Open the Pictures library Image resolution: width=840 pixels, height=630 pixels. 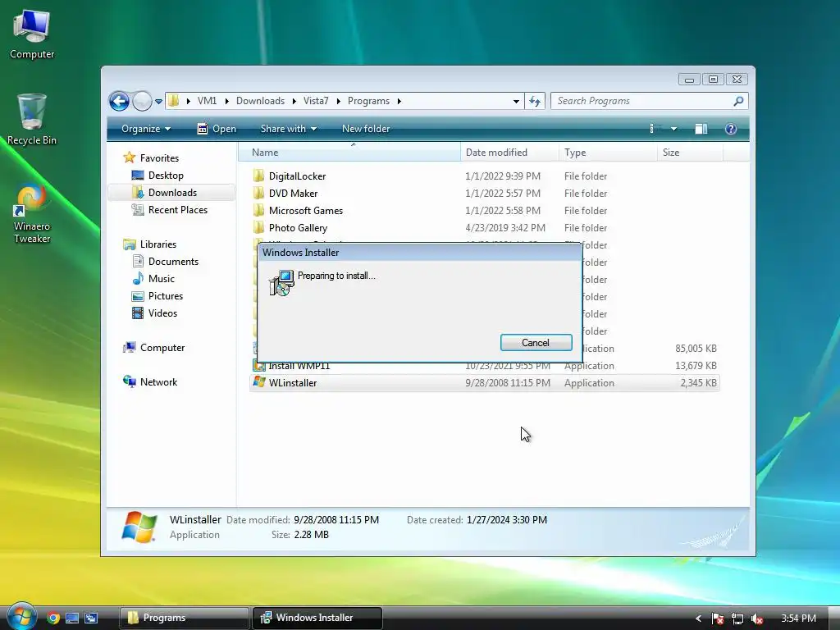pos(157,295)
